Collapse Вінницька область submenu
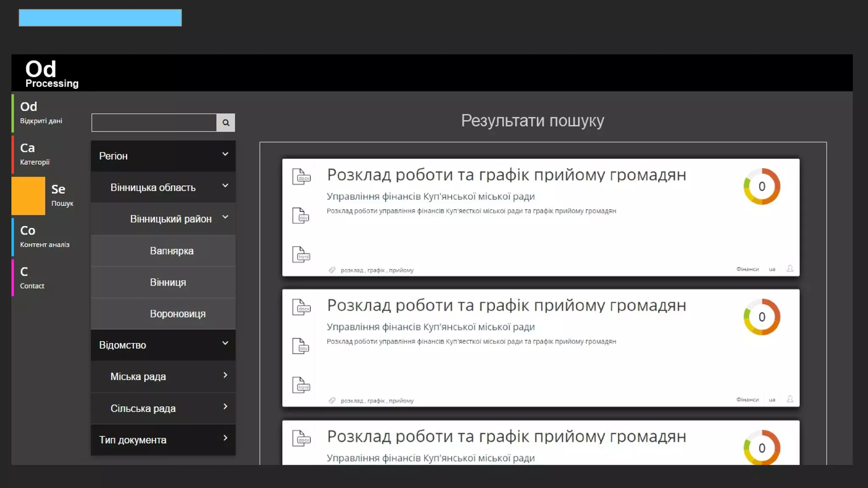The width and height of the screenshot is (868, 488). (225, 186)
